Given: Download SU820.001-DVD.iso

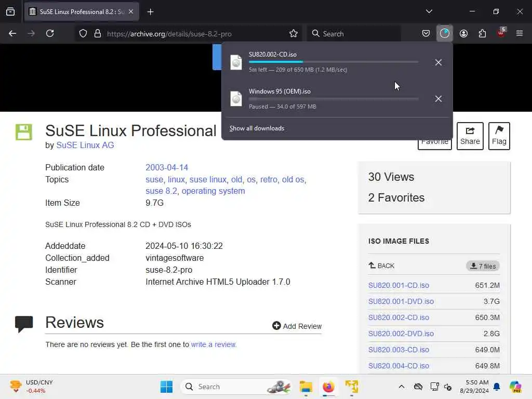Looking at the screenshot, I should (401, 301).
